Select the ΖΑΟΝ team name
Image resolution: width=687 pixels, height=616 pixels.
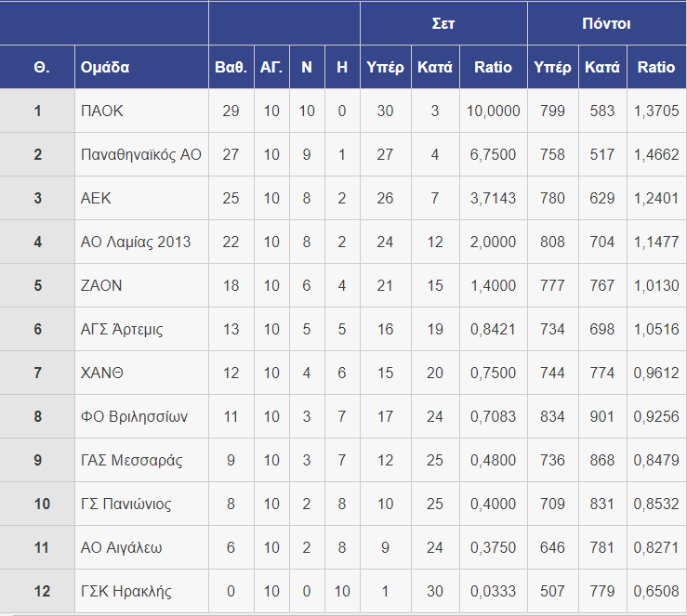[101, 286]
